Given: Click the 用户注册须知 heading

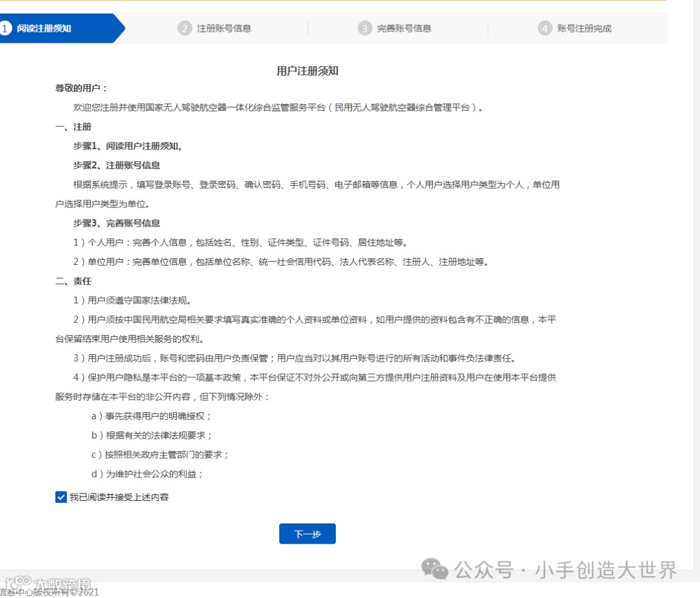Looking at the screenshot, I should click(307, 71).
